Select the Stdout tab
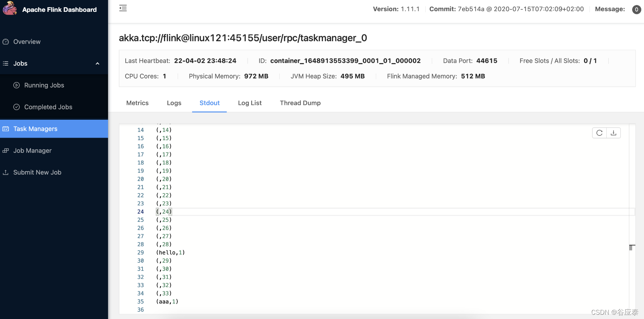644x319 pixels. click(x=210, y=103)
